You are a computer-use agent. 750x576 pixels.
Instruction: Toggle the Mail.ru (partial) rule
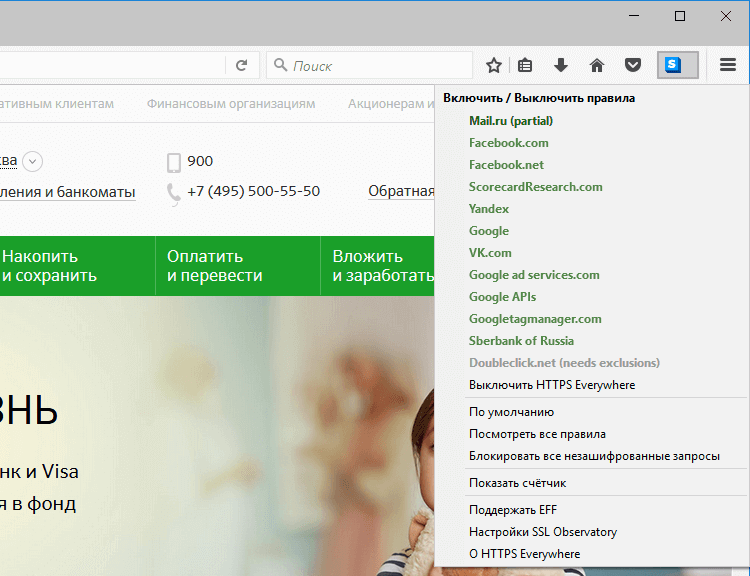click(x=510, y=121)
